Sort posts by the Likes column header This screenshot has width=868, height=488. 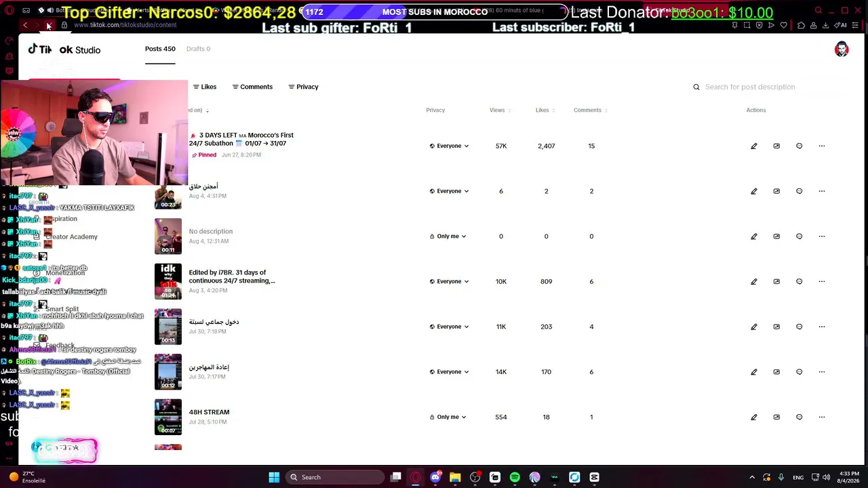pyautogui.click(x=545, y=110)
